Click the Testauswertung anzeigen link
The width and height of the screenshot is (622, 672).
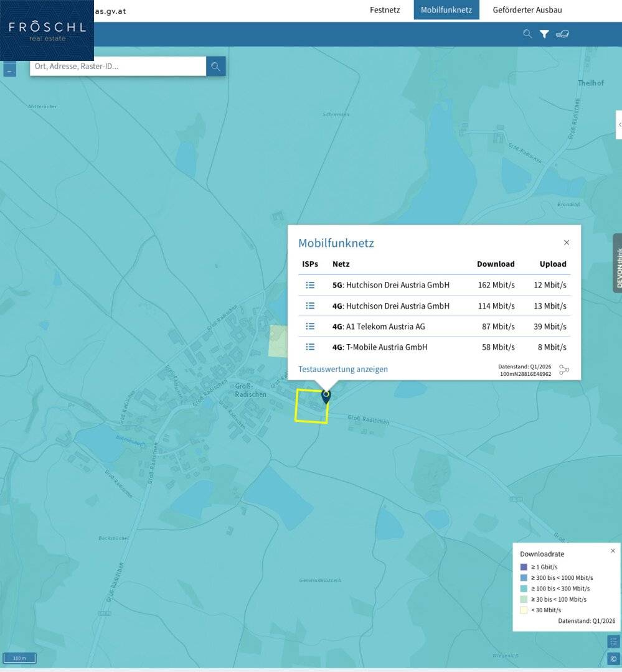point(342,369)
